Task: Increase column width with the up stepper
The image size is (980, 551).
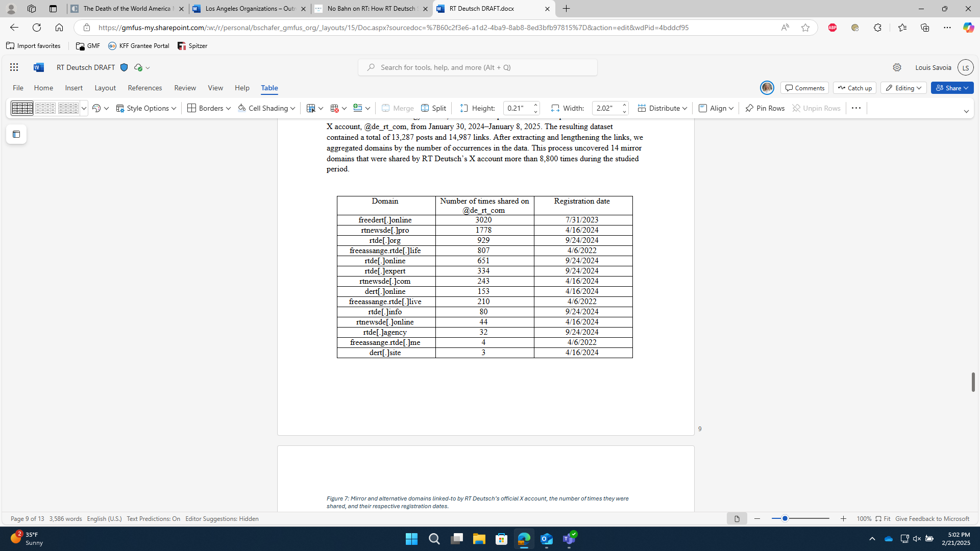Action: click(624, 105)
